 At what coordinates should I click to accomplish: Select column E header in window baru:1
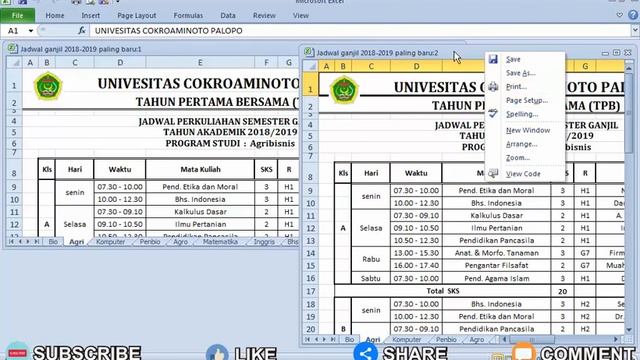tap(200, 62)
